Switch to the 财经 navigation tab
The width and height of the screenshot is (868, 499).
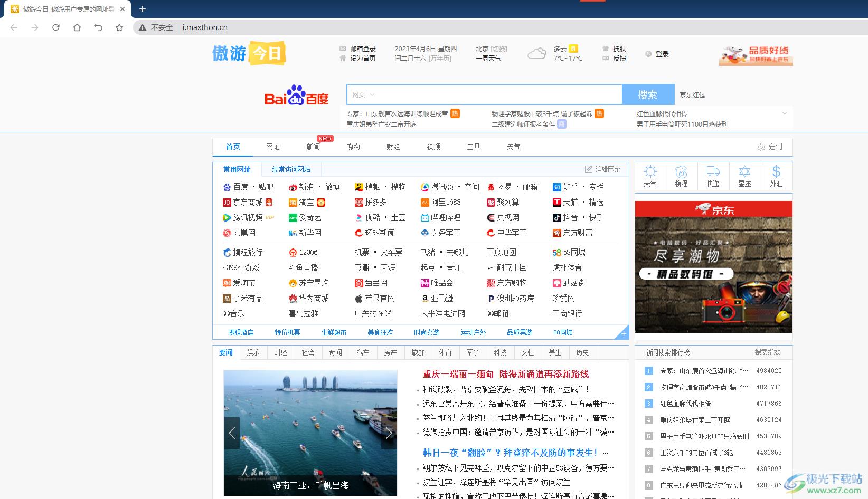393,147
